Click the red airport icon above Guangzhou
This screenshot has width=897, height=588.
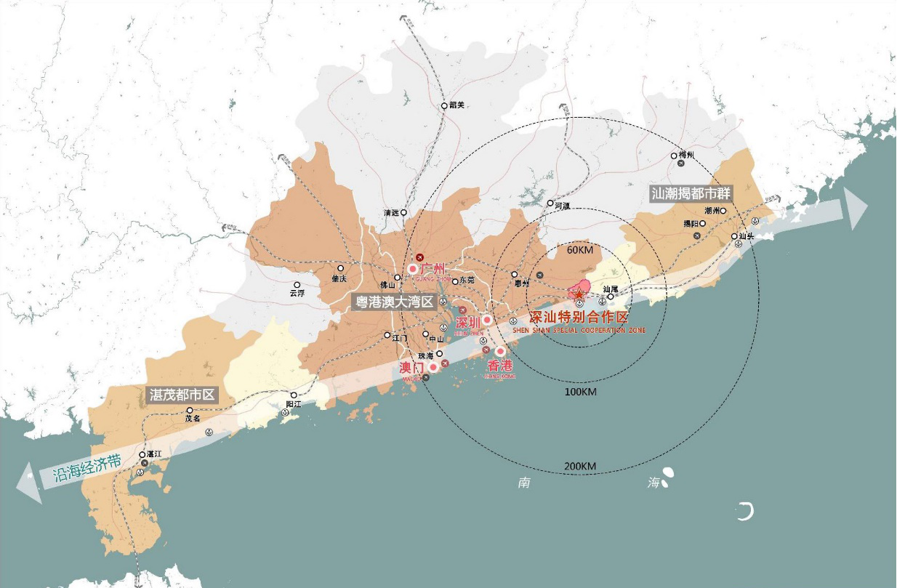tap(420, 257)
